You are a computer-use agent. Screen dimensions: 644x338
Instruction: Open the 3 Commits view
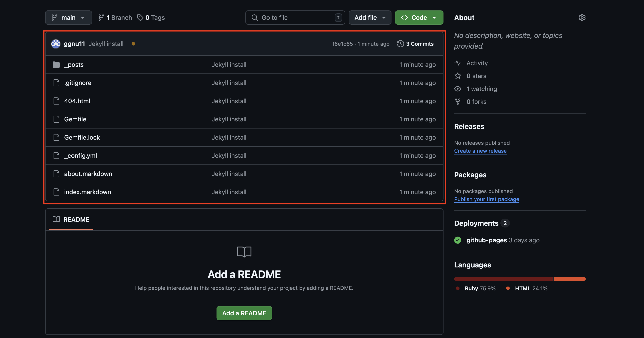419,44
